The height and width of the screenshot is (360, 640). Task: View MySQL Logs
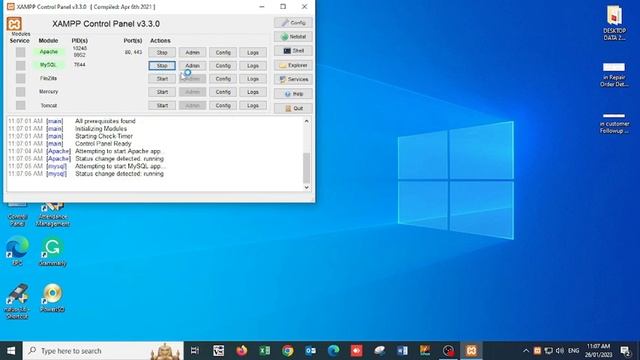coord(253,66)
